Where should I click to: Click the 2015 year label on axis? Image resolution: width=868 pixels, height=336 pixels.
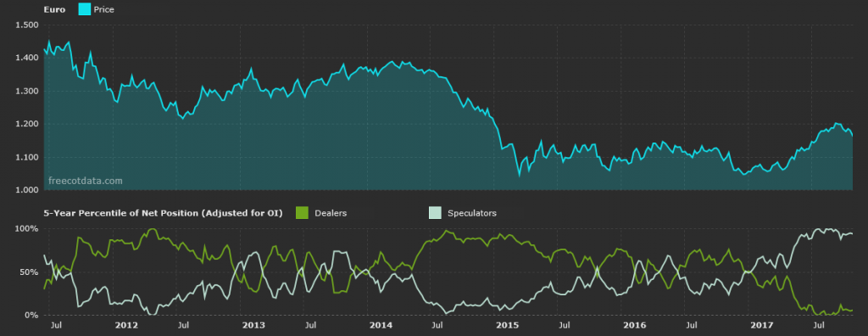pos(508,326)
